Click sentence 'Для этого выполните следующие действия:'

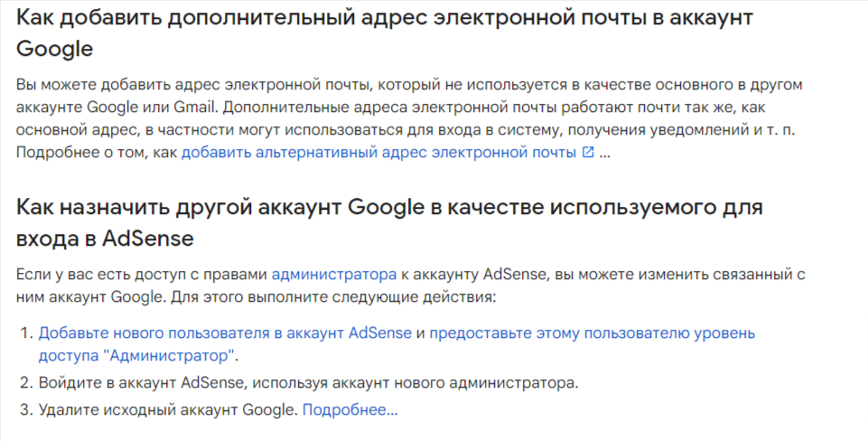click(x=333, y=297)
